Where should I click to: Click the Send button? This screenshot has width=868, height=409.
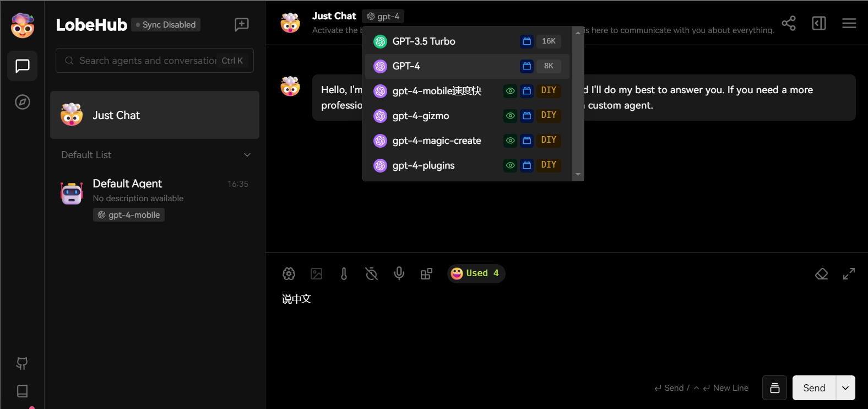(814, 388)
